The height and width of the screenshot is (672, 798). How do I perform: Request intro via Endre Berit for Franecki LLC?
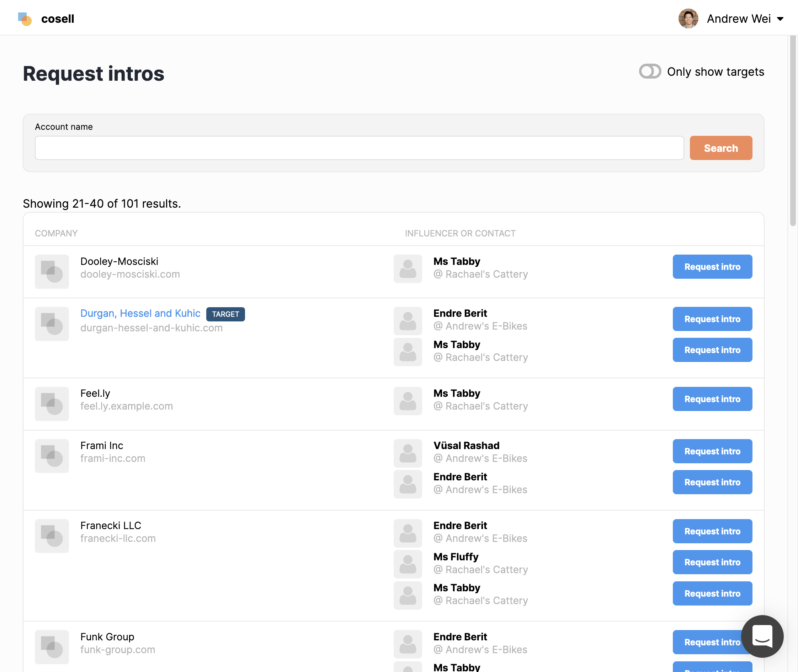[712, 531]
